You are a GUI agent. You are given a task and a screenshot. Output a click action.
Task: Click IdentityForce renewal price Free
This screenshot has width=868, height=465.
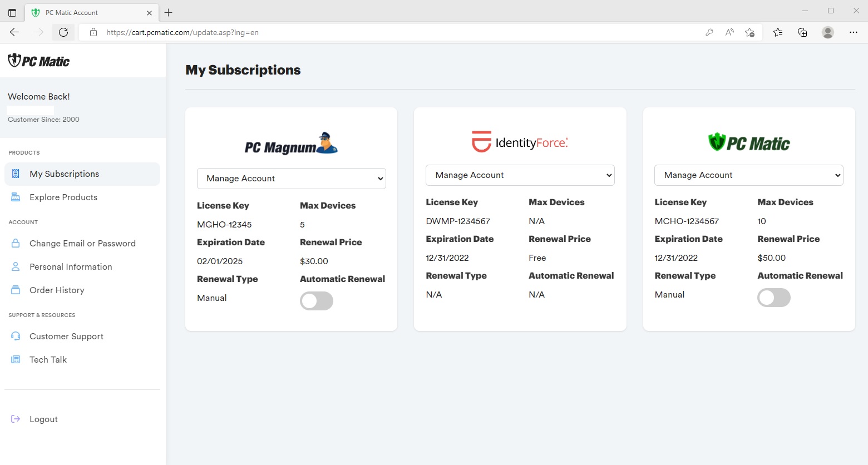point(537,258)
